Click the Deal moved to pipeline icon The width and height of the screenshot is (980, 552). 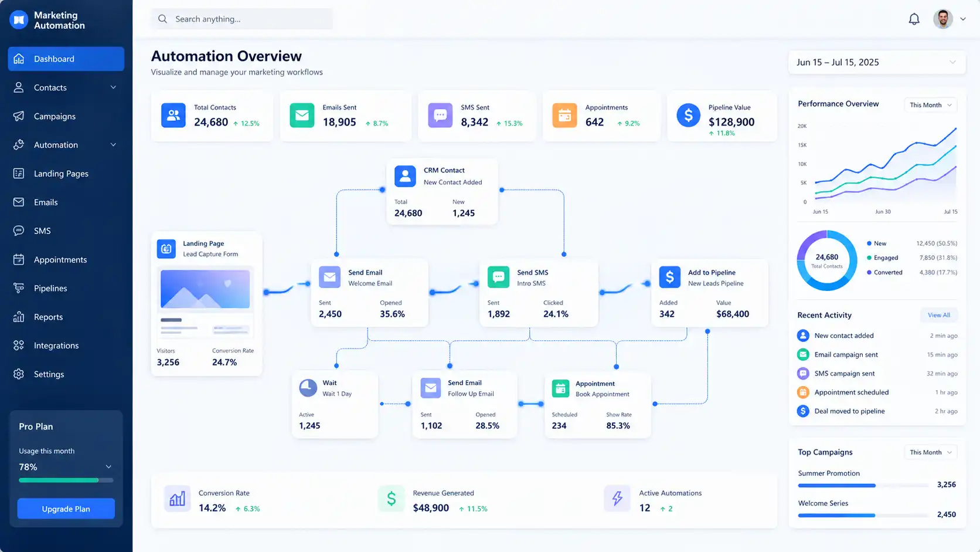point(803,411)
